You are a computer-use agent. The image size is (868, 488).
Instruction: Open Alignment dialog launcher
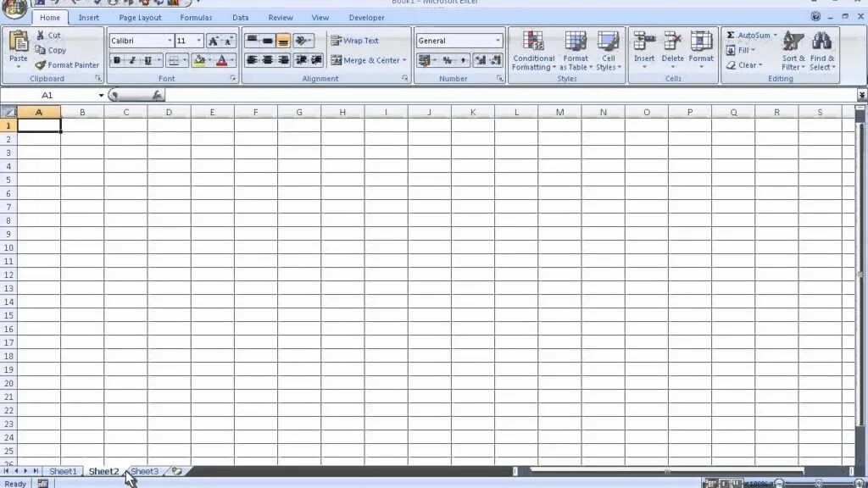pos(404,79)
